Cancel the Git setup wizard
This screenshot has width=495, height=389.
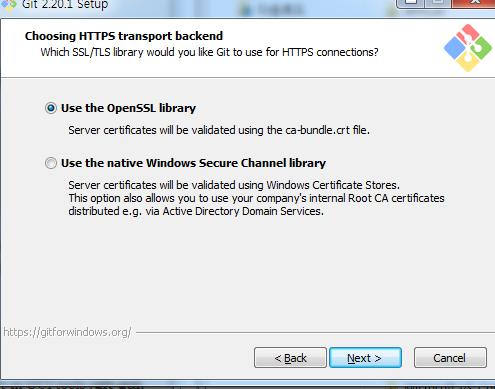coord(450,358)
